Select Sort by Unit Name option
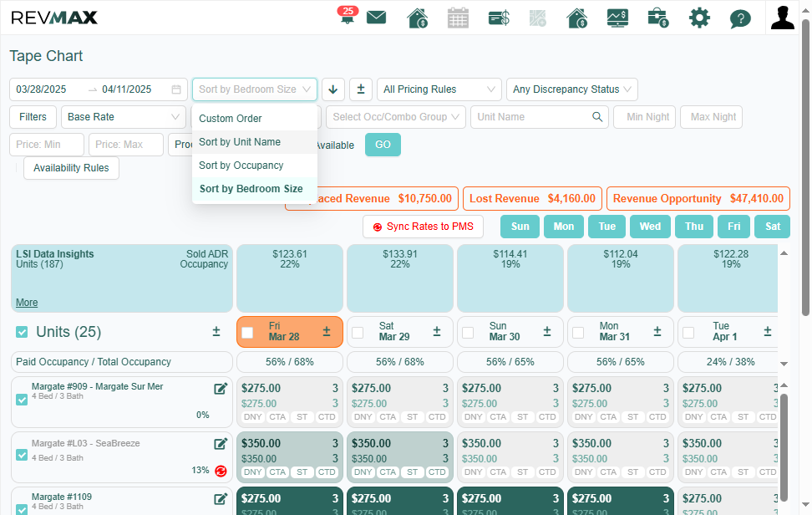 [x=254, y=142]
